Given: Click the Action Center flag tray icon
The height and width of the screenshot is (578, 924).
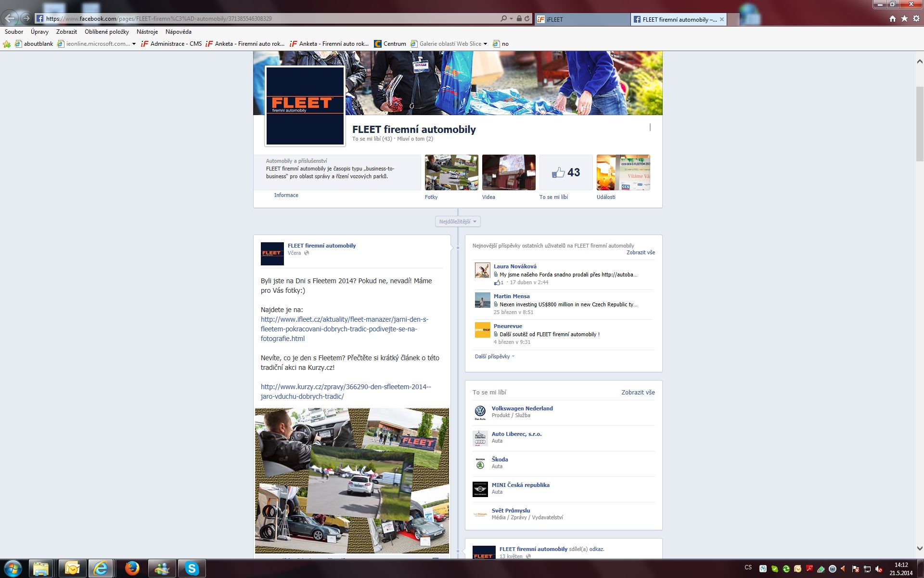Looking at the screenshot, I should [856, 569].
